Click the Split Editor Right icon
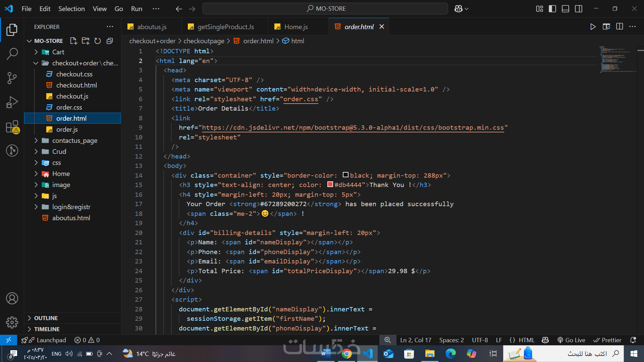The height and width of the screenshot is (362, 644). (x=620, y=26)
